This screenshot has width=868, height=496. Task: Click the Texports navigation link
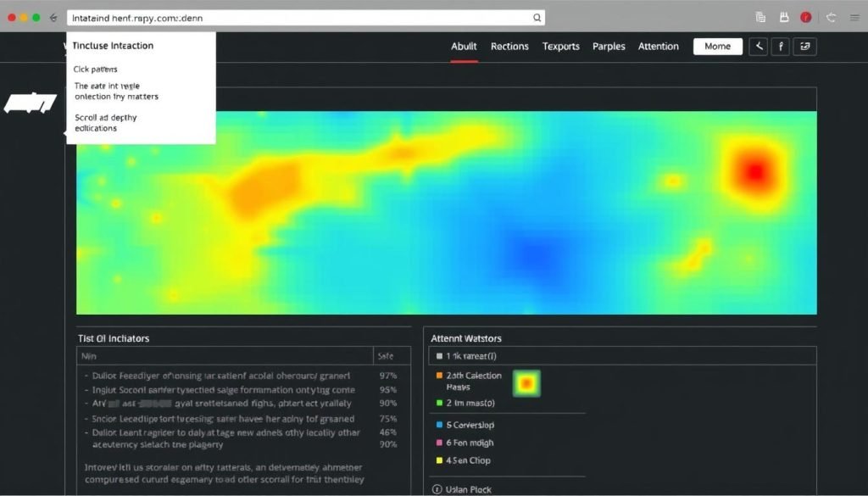(x=561, y=47)
